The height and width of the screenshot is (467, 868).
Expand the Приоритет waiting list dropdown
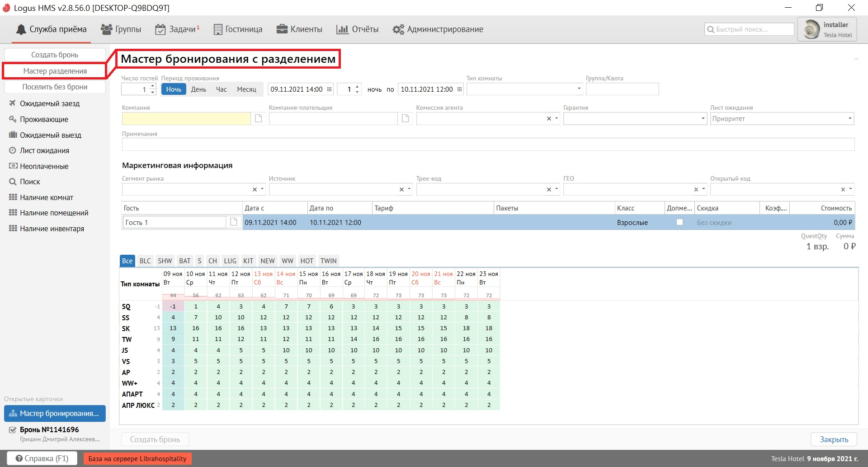point(850,119)
